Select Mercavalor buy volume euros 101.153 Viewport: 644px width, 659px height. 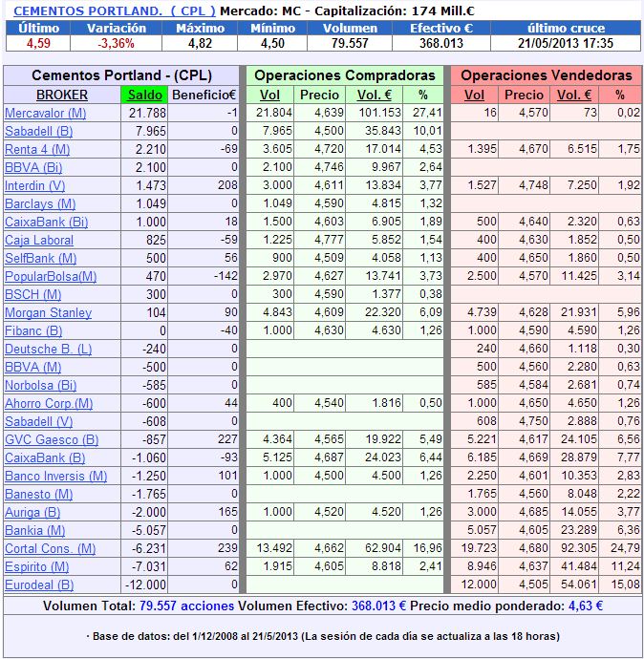click(x=380, y=113)
